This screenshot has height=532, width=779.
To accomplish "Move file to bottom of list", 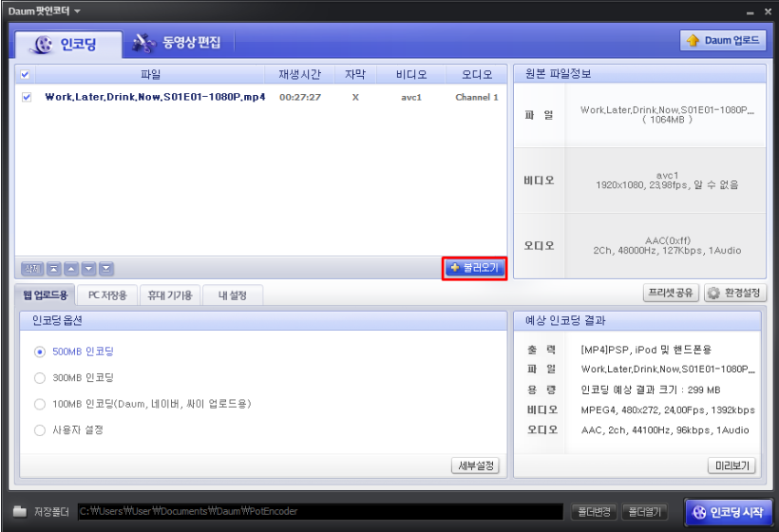I will click(105, 269).
